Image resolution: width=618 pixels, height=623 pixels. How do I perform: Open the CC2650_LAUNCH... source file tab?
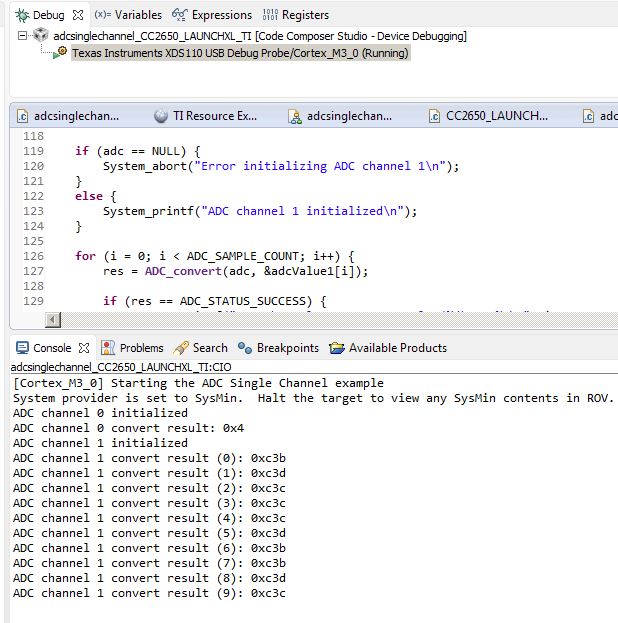point(488,116)
